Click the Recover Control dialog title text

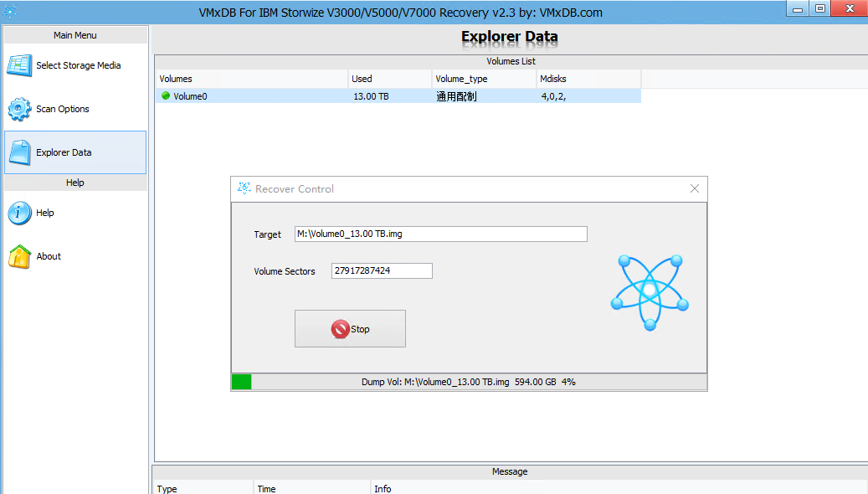295,189
